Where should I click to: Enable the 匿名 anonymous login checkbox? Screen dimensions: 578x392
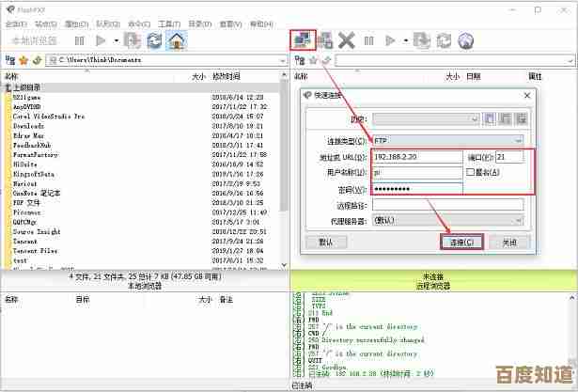point(472,173)
